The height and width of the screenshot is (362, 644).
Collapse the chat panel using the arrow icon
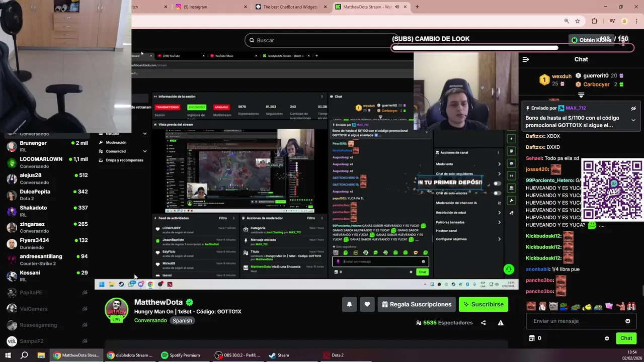(526, 59)
